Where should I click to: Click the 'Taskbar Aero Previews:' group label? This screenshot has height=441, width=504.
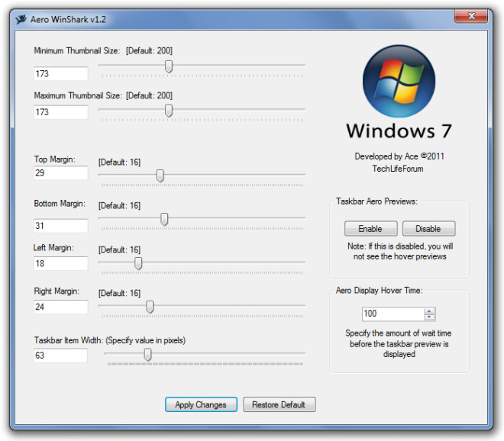pyautogui.click(x=376, y=201)
